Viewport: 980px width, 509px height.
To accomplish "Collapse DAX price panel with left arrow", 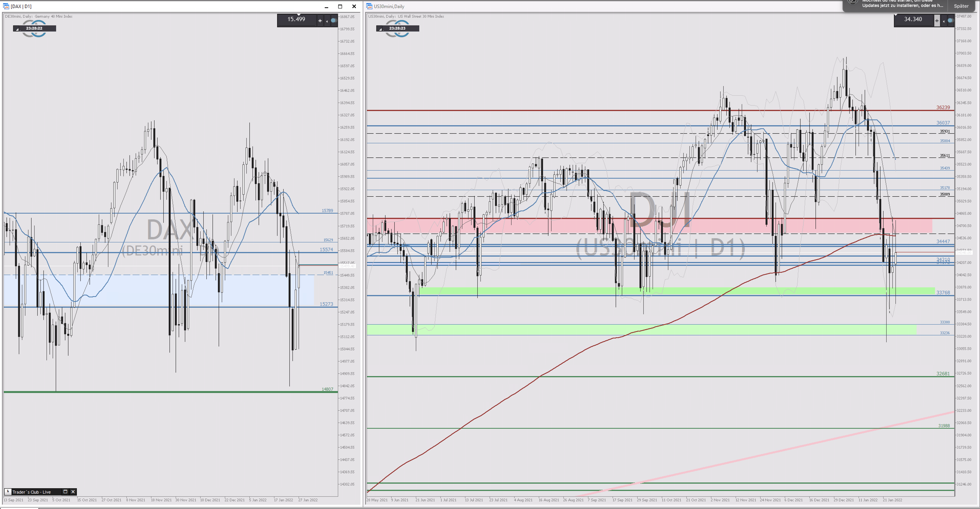I will coord(327,21).
